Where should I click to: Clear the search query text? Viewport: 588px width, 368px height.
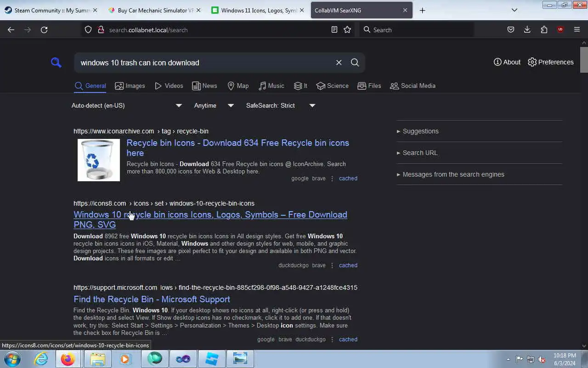(x=339, y=63)
